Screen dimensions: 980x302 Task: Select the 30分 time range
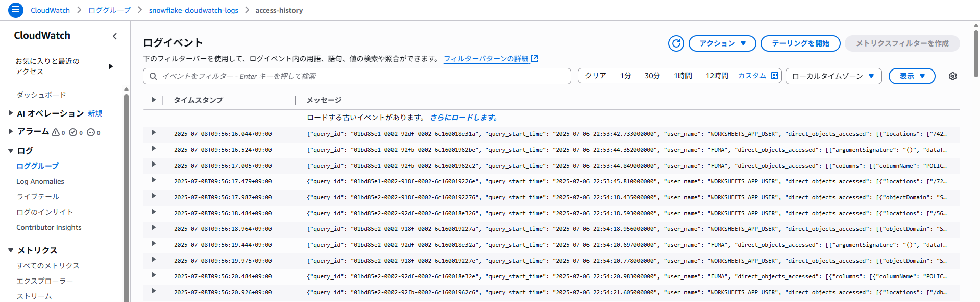(x=652, y=76)
